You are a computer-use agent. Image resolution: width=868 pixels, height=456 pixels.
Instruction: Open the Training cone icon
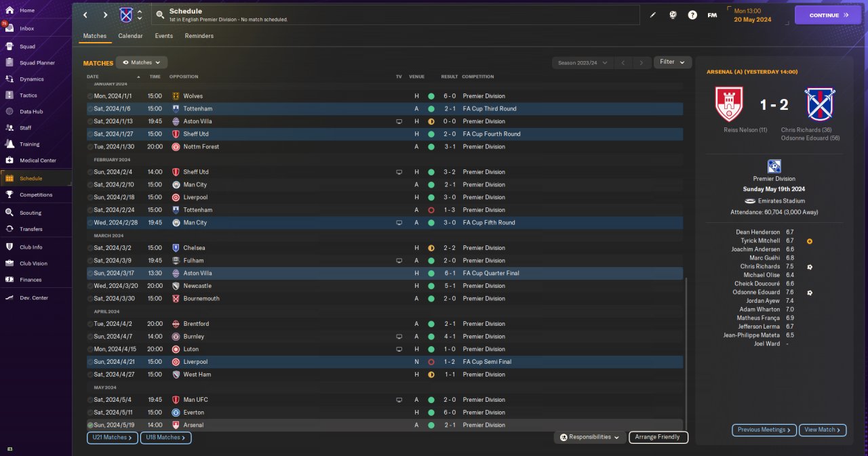point(9,144)
